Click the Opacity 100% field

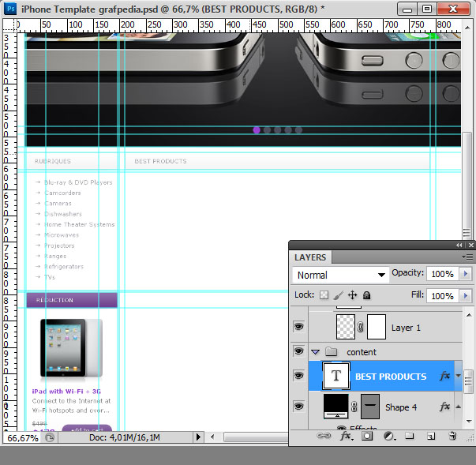point(443,274)
